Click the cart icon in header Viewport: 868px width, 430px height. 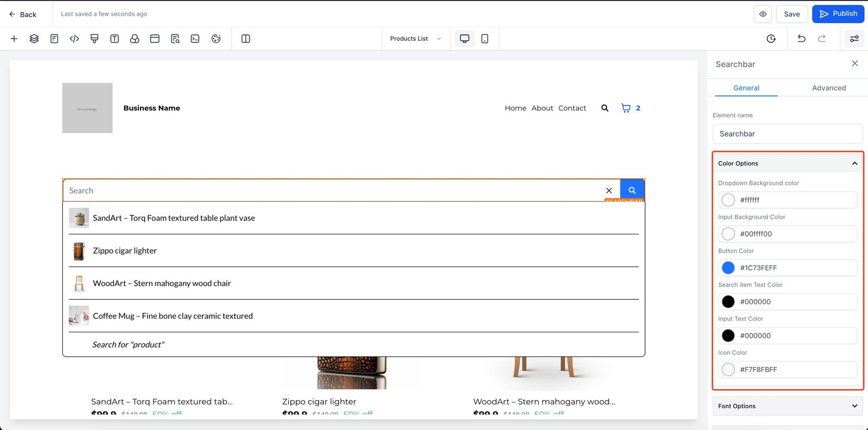(x=626, y=108)
